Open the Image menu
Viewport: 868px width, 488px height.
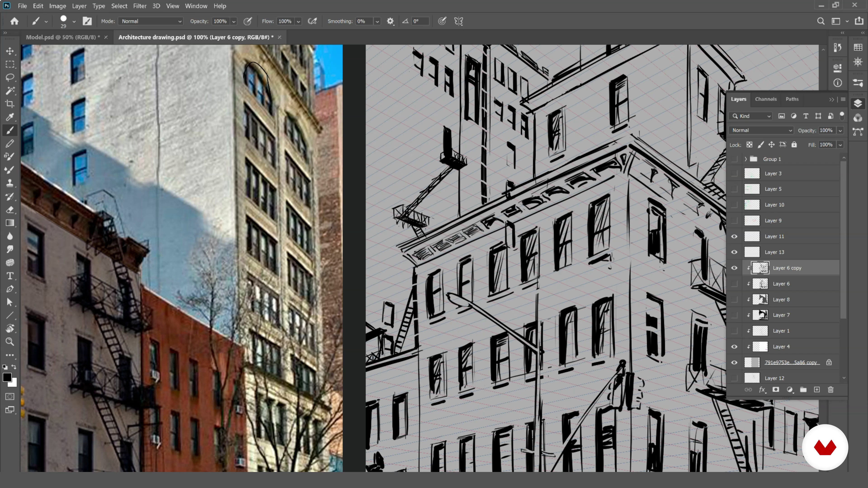coord(58,6)
